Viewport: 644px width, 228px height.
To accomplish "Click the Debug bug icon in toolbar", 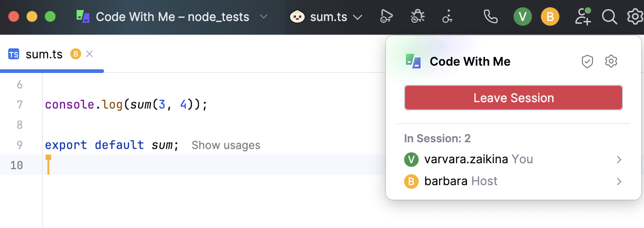I will [417, 17].
